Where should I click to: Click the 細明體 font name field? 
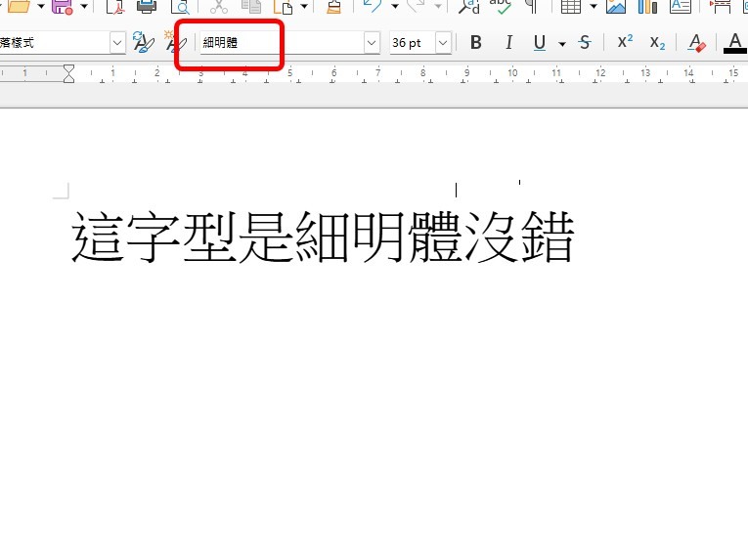[x=282, y=43]
